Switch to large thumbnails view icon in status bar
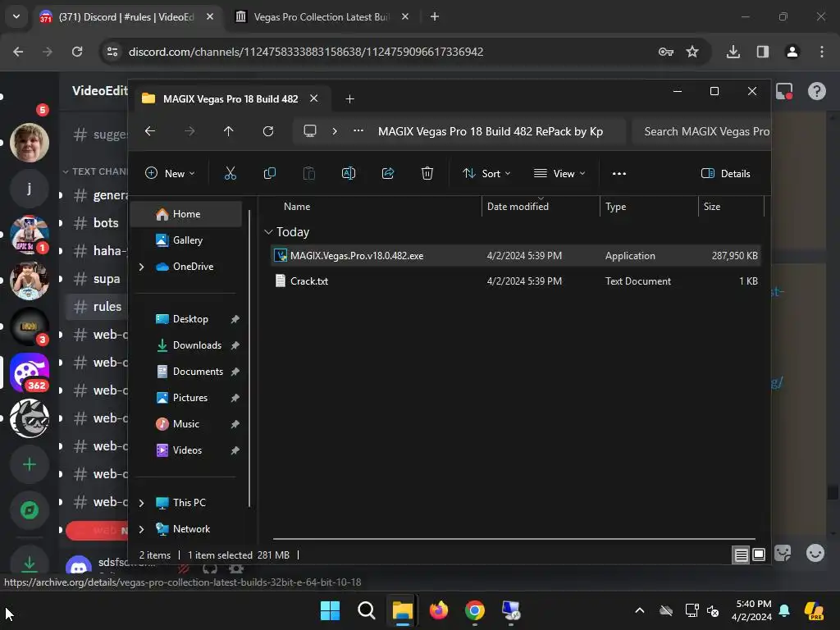Screen dimensions: 840x630 pos(759,555)
